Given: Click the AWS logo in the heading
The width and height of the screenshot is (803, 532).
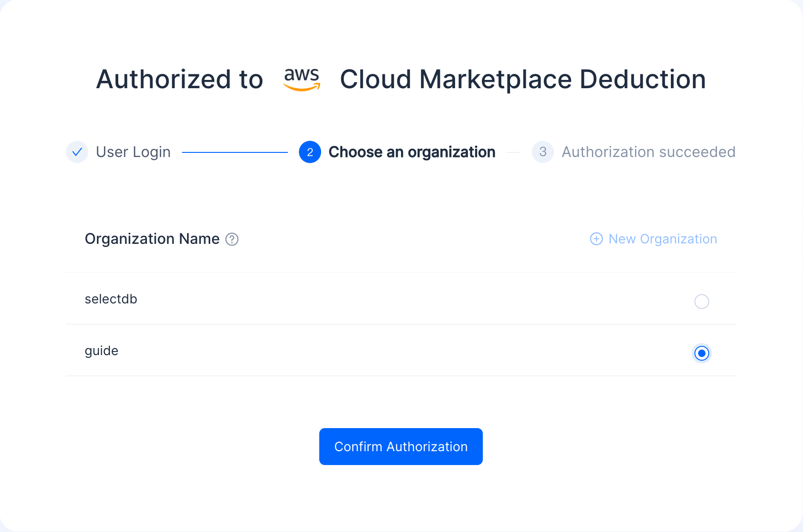Looking at the screenshot, I should coord(302,79).
